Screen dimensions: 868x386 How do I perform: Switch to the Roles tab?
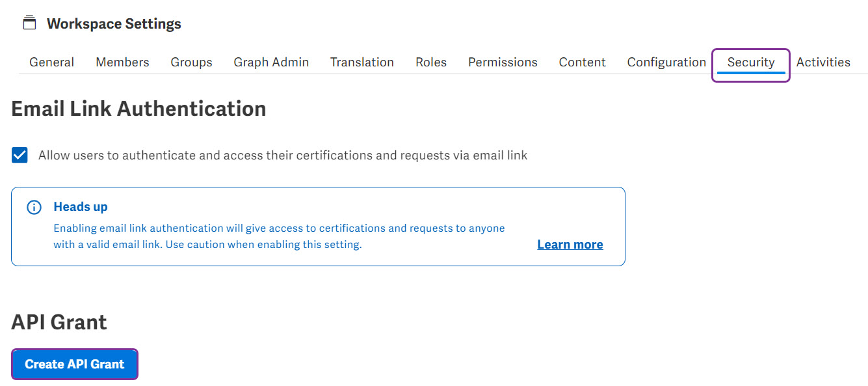click(x=431, y=62)
